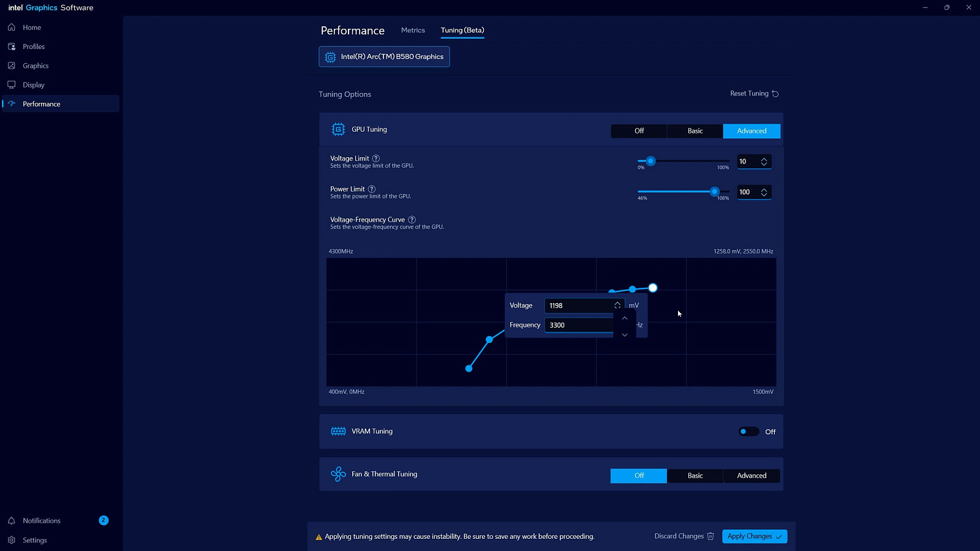Click the Power Limit slider handle
The width and height of the screenshot is (980, 551).
click(x=714, y=192)
